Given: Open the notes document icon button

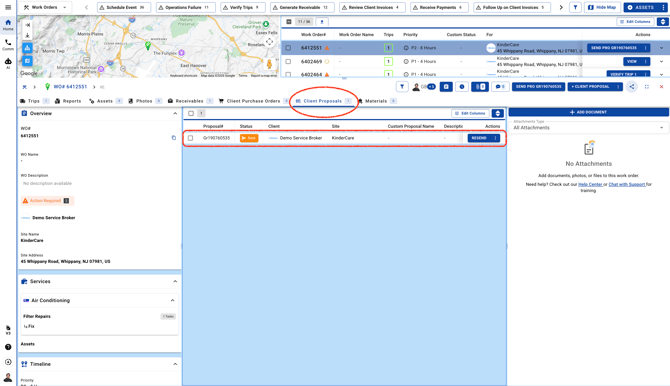Looking at the screenshot, I should point(446,87).
